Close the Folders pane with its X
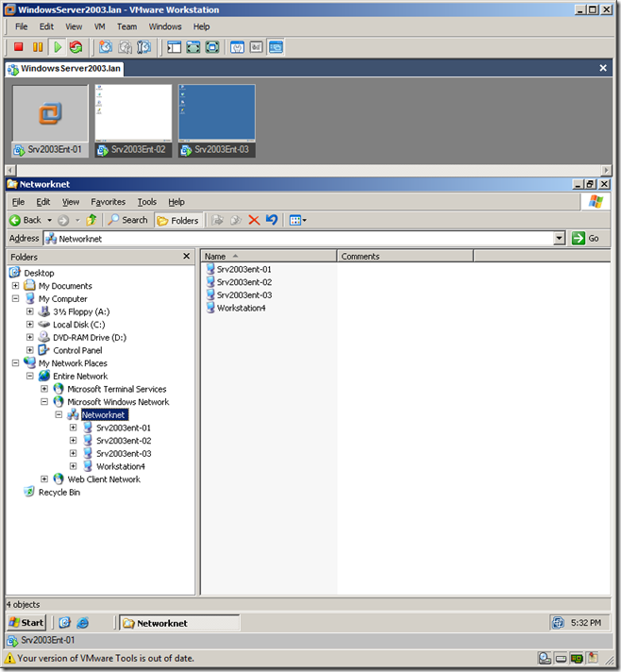 coord(187,257)
